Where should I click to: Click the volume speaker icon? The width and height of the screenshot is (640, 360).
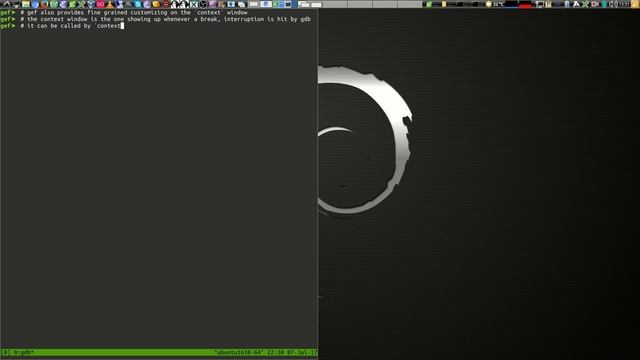coord(613,4)
